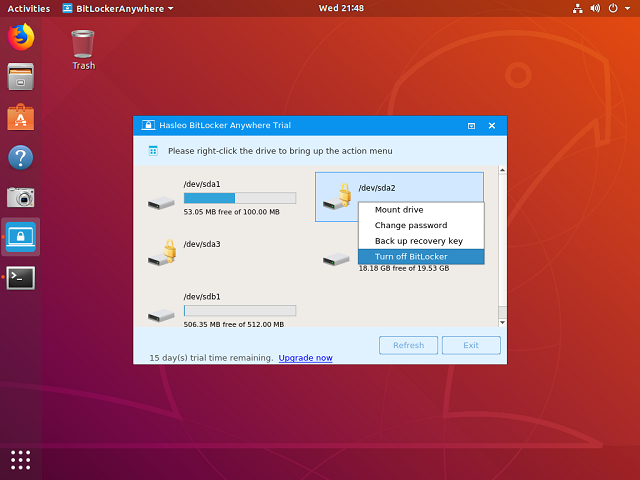Click the /dev/sda1 drive icon
Screen dimensions: 640x480
coord(161,203)
